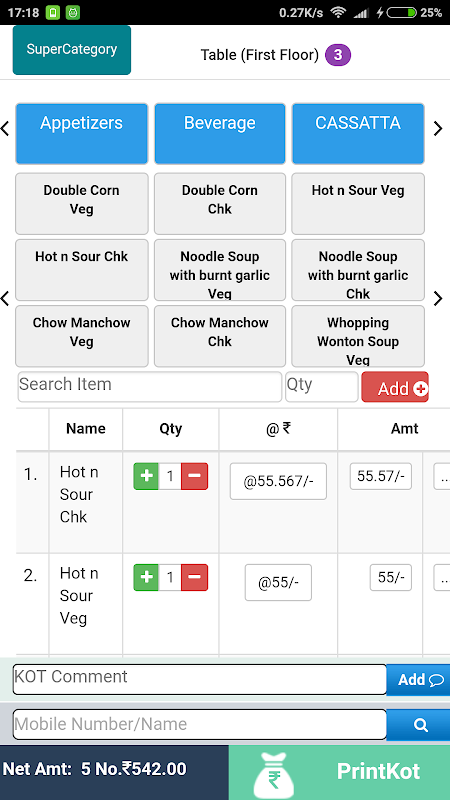450x800 pixels.
Task: Tap red minus for Hot n Sour Veg
Action: coord(194,577)
